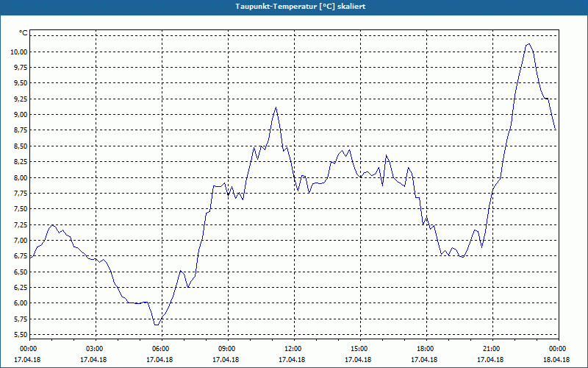
Task: Select the 8,00 y-axis value
Action: [x=20, y=177]
